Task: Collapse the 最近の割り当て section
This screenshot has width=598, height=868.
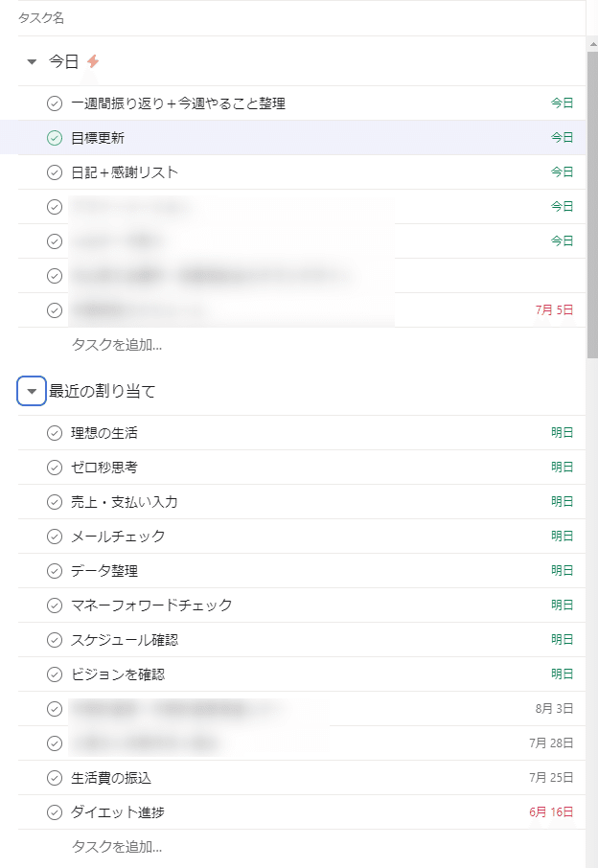Action: (32, 391)
